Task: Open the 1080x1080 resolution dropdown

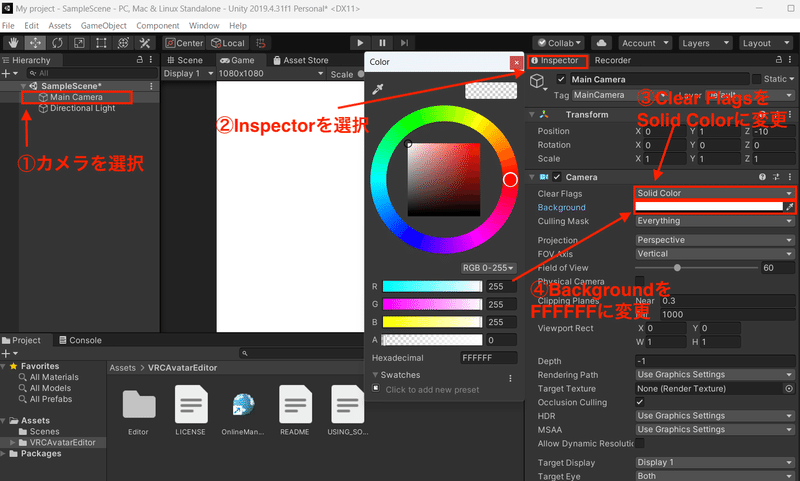Action: coord(271,73)
